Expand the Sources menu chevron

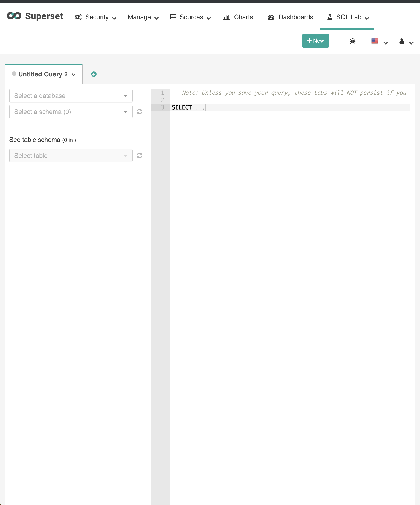point(209,18)
